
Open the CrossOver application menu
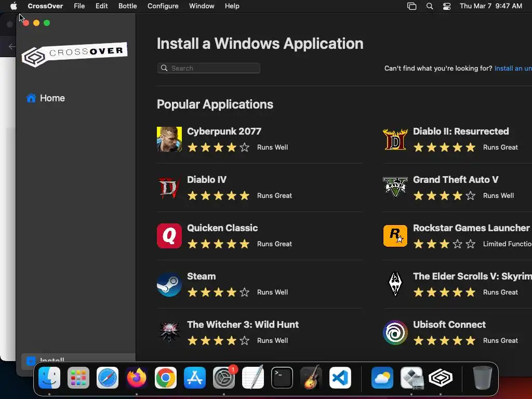click(x=45, y=6)
